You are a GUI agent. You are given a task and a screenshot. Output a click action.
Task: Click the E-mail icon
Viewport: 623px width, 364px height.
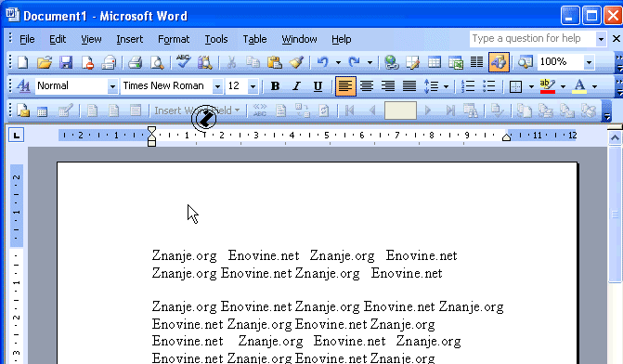[109, 62]
